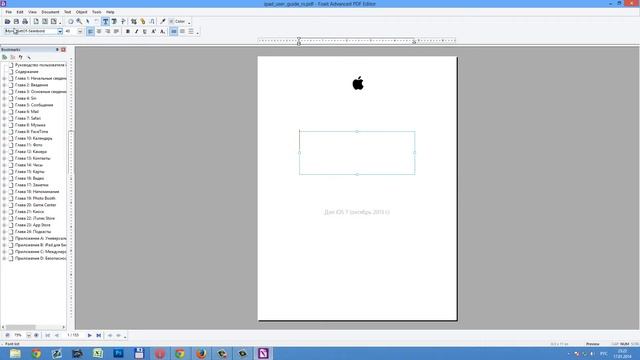
Task: Toggle Italic formatting
Action: coord(136,31)
